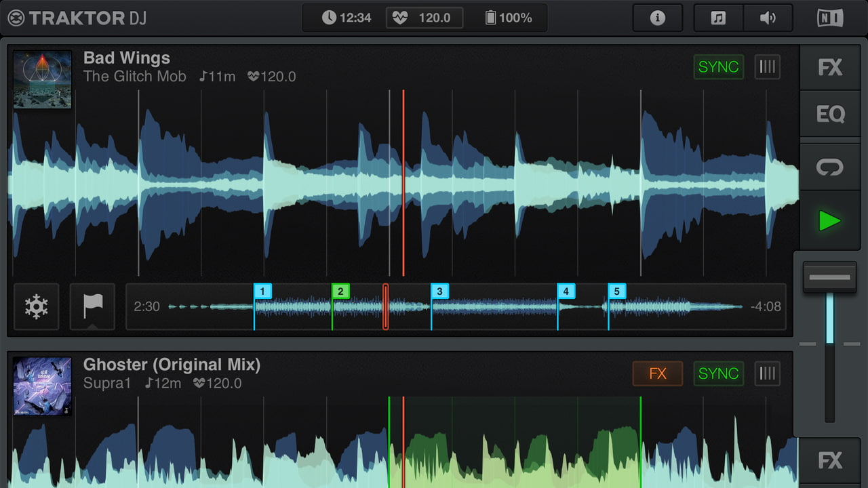
Task: Open the keylock piano icon on deck A
Action: tap(767, 66)
